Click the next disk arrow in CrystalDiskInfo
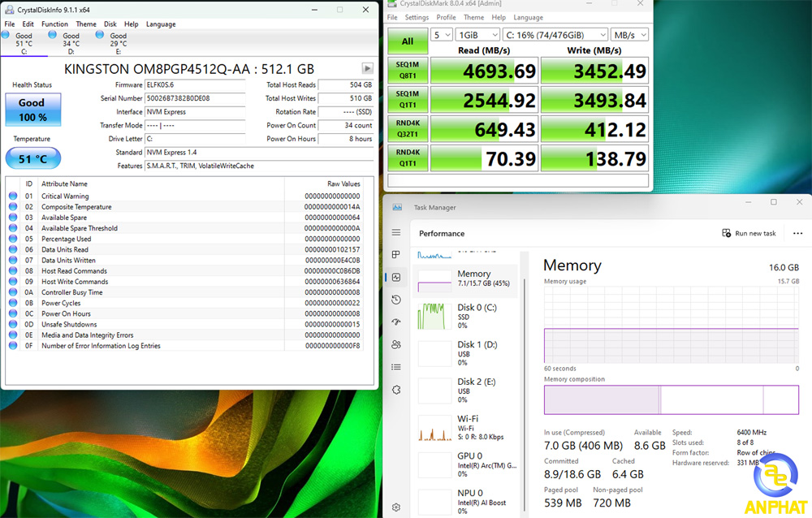The height and width of the screenshot is (518, 812). [x=367, y=68]
